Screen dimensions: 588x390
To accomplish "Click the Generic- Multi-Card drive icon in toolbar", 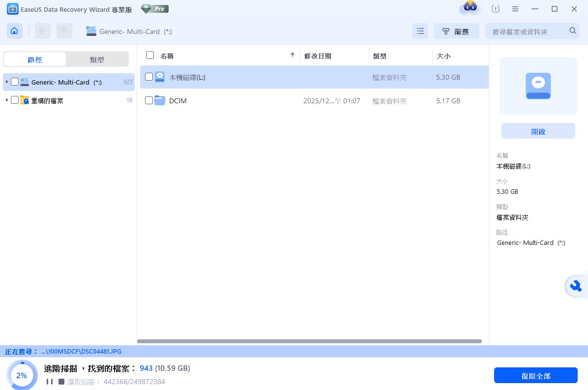I will pyautogui.click(x=91, y=31).
